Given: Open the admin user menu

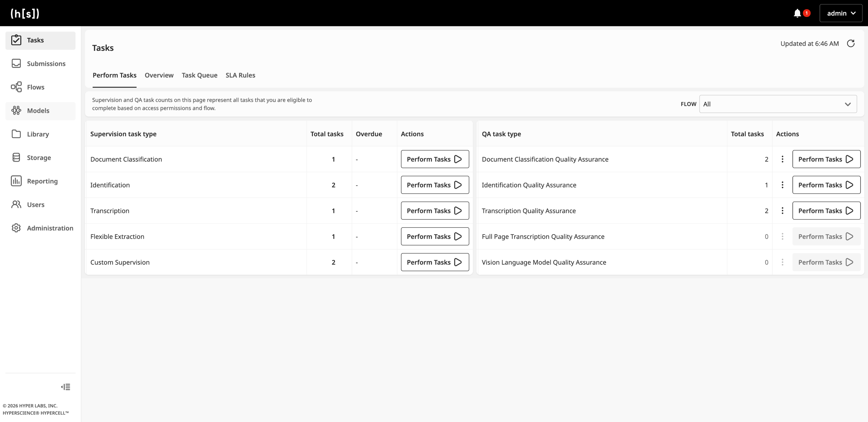Looking at the screenshot, I should (x=841, y=13).
